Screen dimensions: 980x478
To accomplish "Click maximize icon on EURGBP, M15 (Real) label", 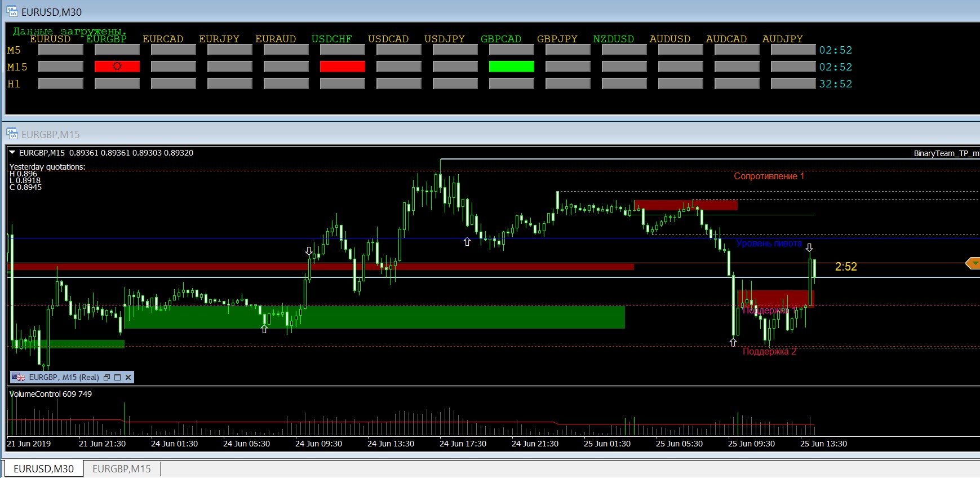I will pyautogui.click(x=118, y=378).
